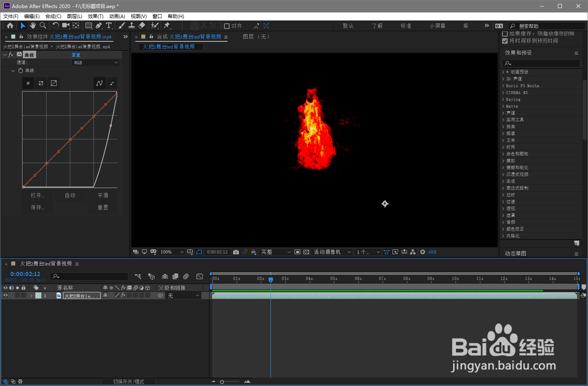Screen dimensions: 588x386
Task: Select the Type text tool
Action: 109,26
